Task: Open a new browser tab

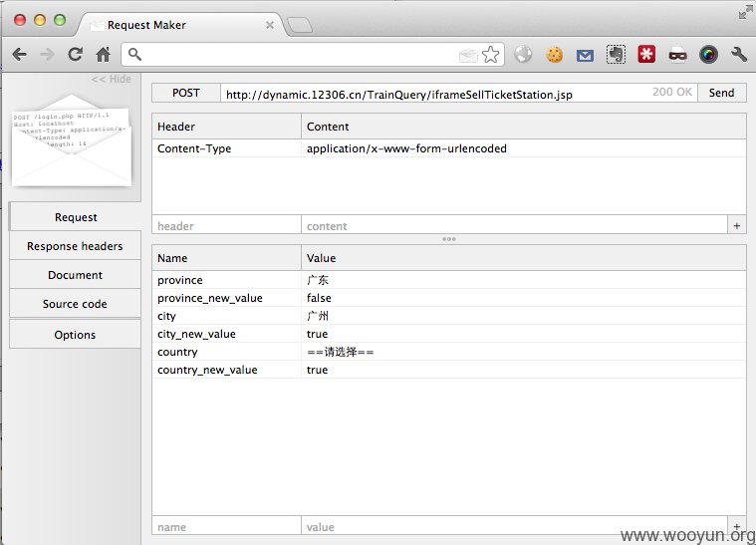Action: click(x=300, y=25)
